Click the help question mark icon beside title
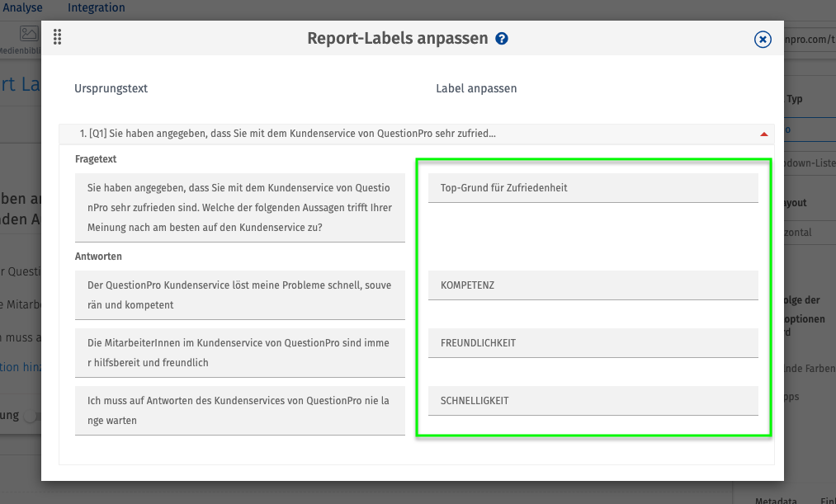Image resolution: width=836 pixels, height=504 pixels. (x=502, y=39)
